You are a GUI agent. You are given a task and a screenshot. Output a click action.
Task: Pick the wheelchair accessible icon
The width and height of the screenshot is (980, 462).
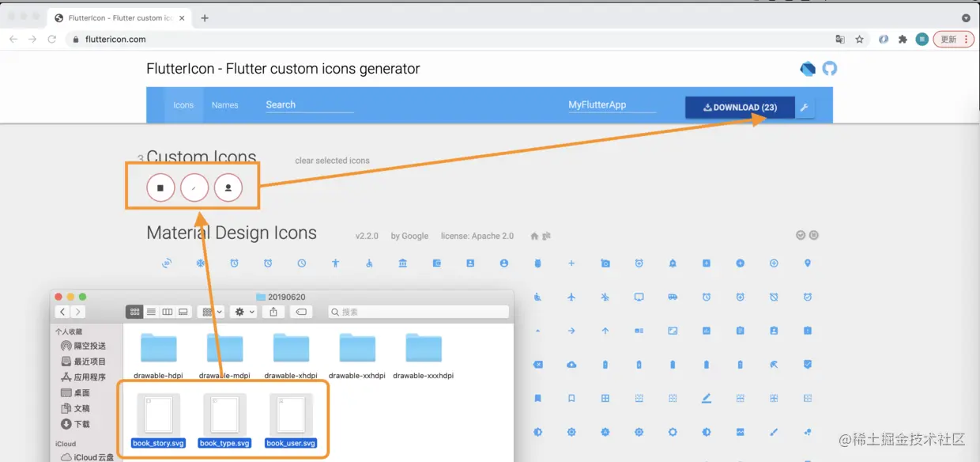(369, 263)
